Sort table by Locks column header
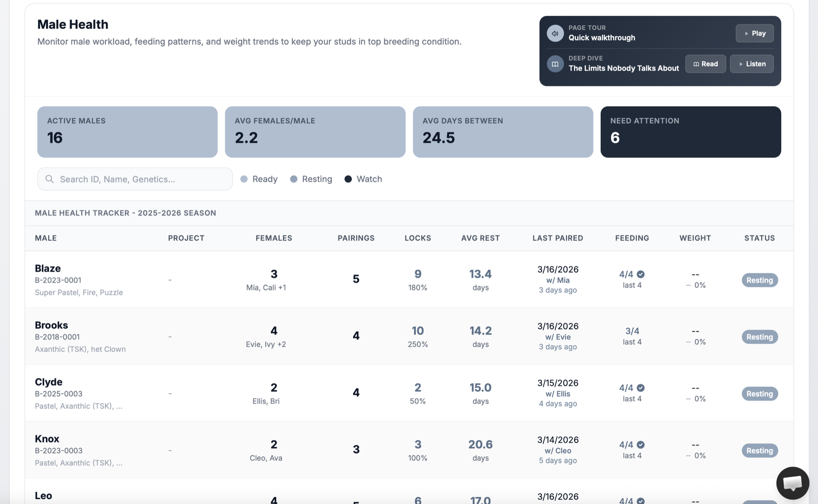This screenshot has height=504, width=818. [x=417, y=238]
